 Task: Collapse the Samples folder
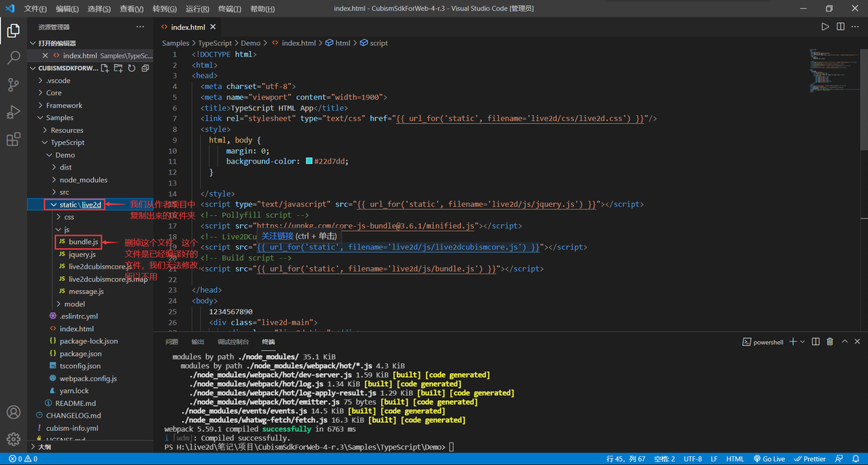coord(90,118)
